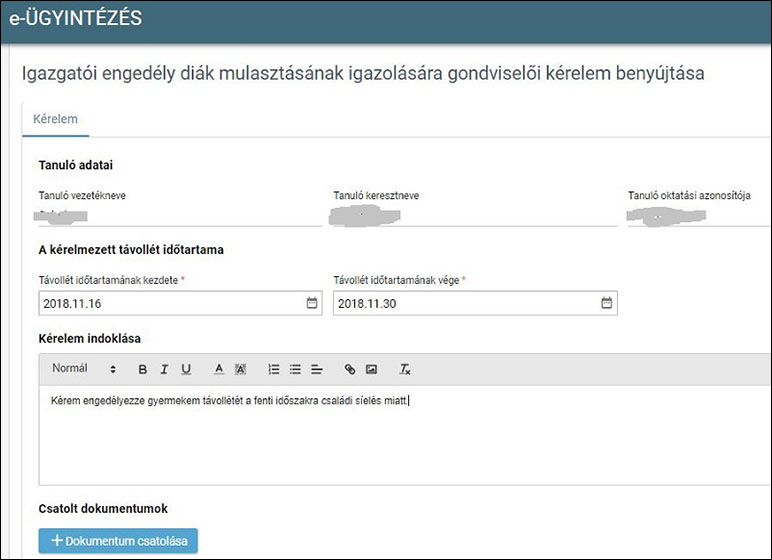
Task: Insert a numbered list
Action: coord(274,369)
